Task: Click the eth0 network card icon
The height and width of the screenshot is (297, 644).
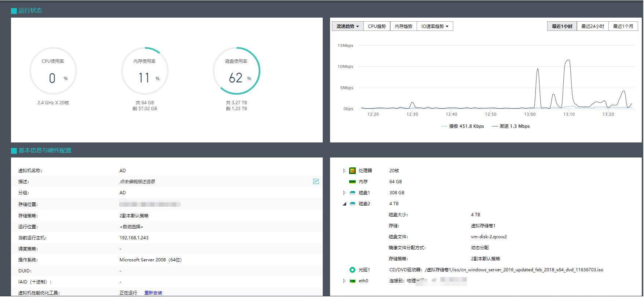Action: [x=352, y=281]
